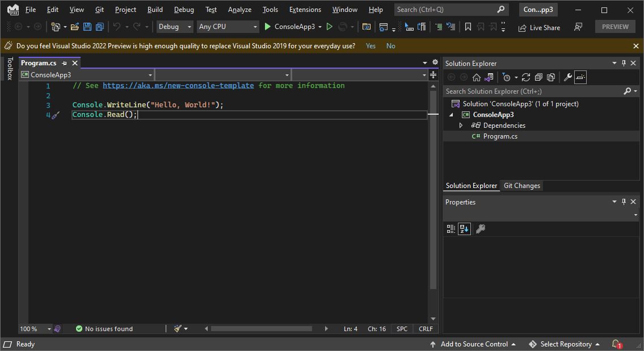Toggle Preview Selected Items in Solution Explorer

[580, 77]
